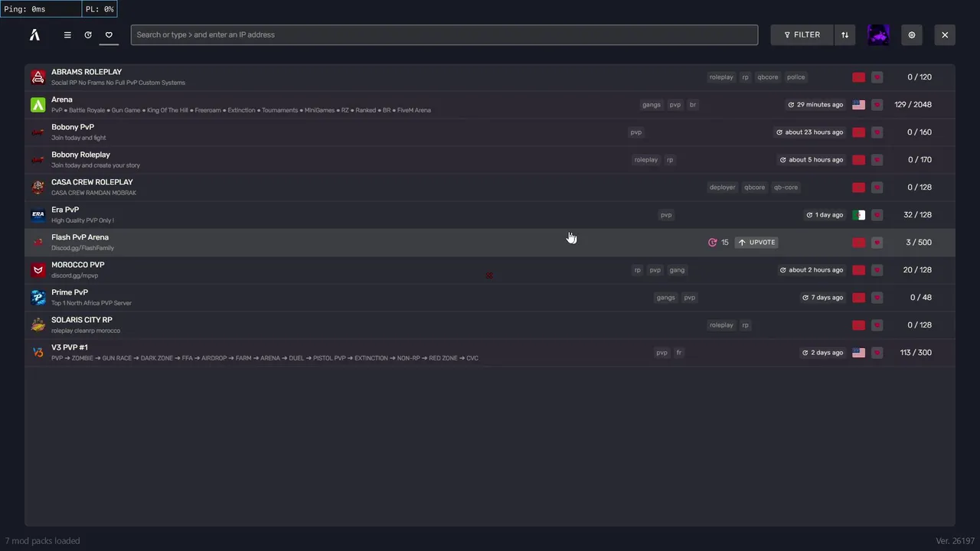Click the 'Ver. 26197' version label

(x=955, y=540)
